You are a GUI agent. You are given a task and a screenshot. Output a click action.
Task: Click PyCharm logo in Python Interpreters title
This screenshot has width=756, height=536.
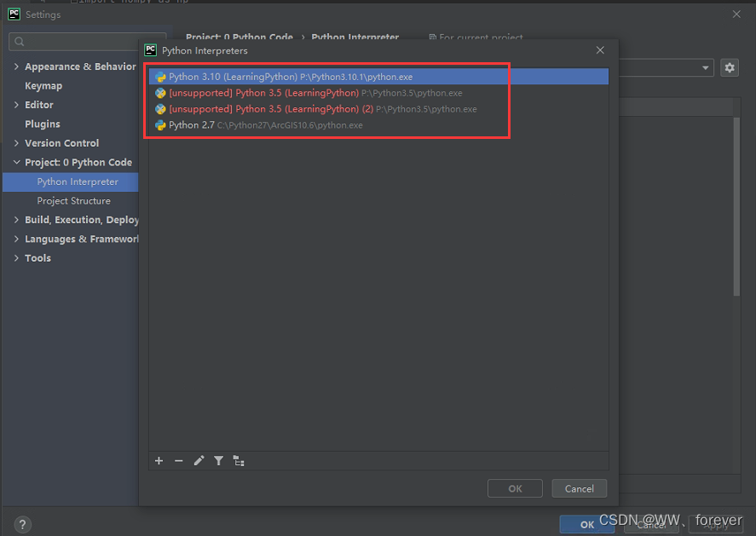[150, 50]
